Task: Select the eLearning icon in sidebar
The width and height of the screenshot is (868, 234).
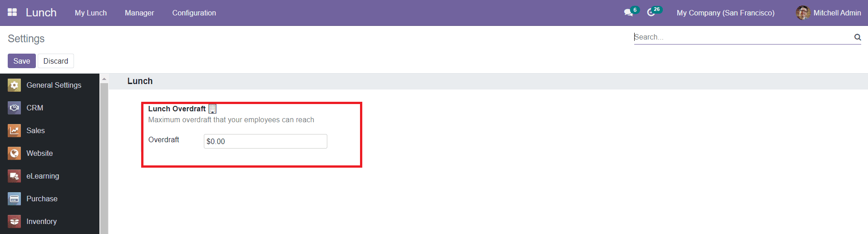Action: pyautogui.click(x=14, y=176)
